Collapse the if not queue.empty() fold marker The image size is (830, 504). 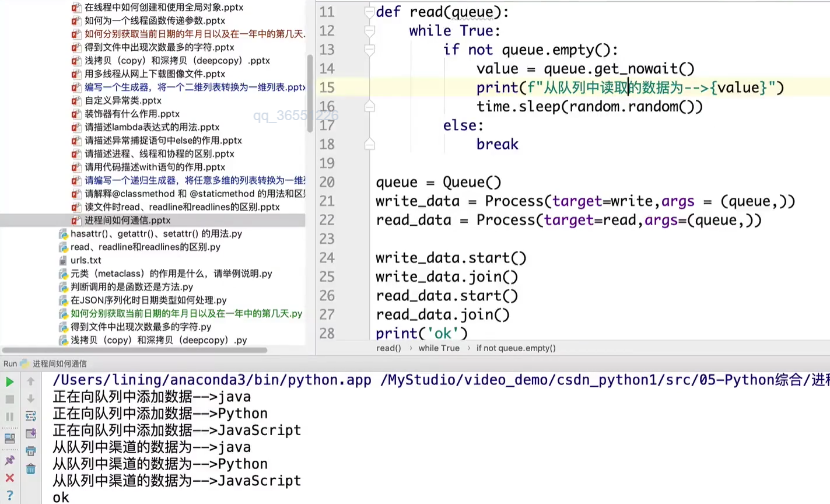click(369, 50)
